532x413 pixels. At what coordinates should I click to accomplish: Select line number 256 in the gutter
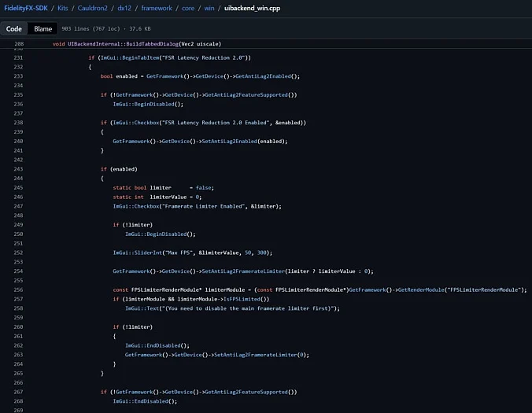(x=18, y=289)
